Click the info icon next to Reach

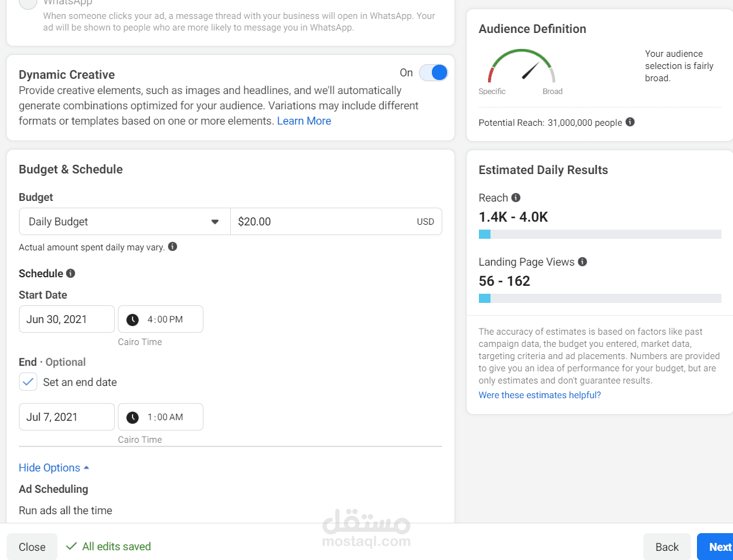click(x=516, y=198)
